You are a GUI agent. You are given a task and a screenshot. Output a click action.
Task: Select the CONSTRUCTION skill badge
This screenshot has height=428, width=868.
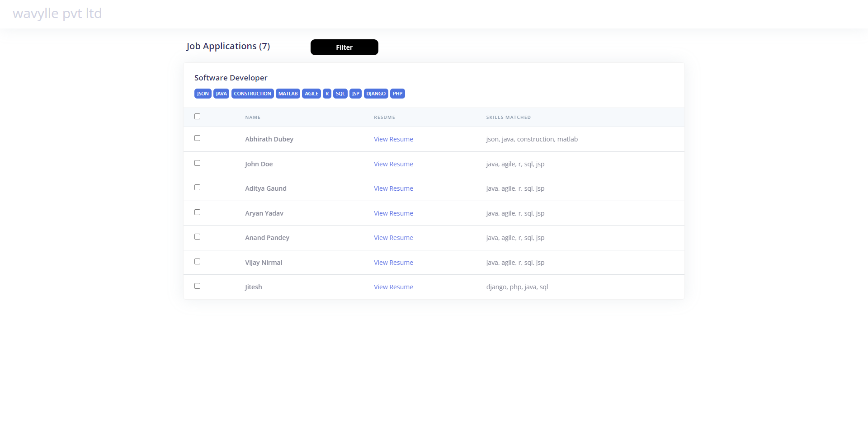tap(253, 94)
